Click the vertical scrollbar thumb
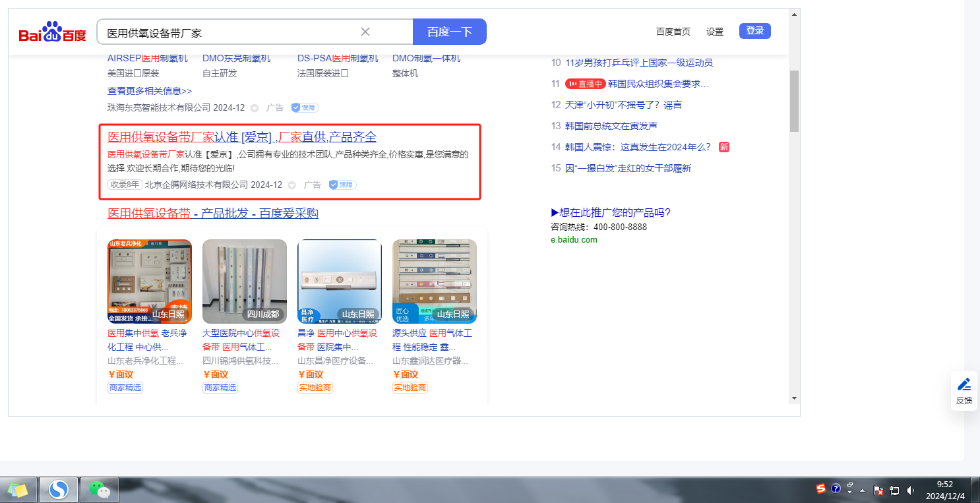This screenshot has height=503, width=980. tap(795, 101)
